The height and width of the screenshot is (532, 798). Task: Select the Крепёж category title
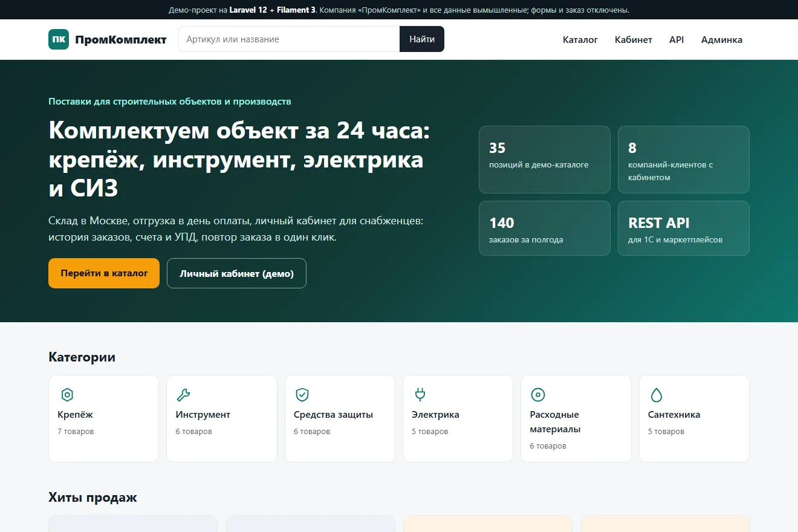(76, 415)
